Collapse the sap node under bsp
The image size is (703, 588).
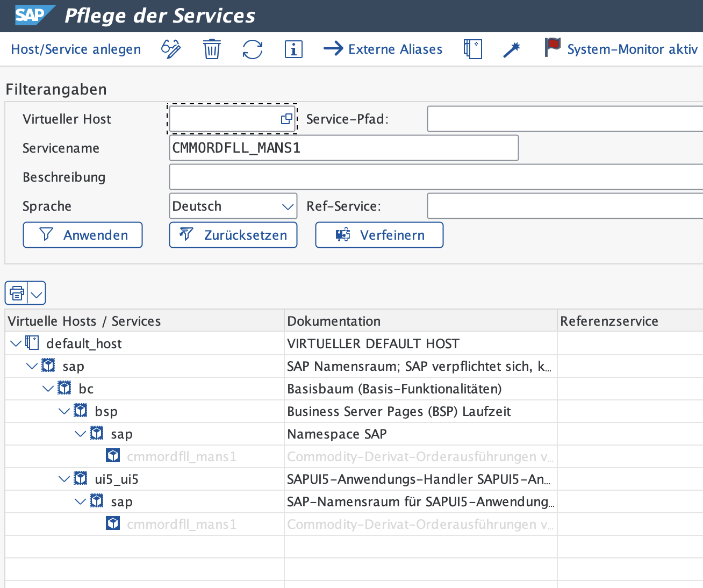pyautogui.click(x=81, y=433)
